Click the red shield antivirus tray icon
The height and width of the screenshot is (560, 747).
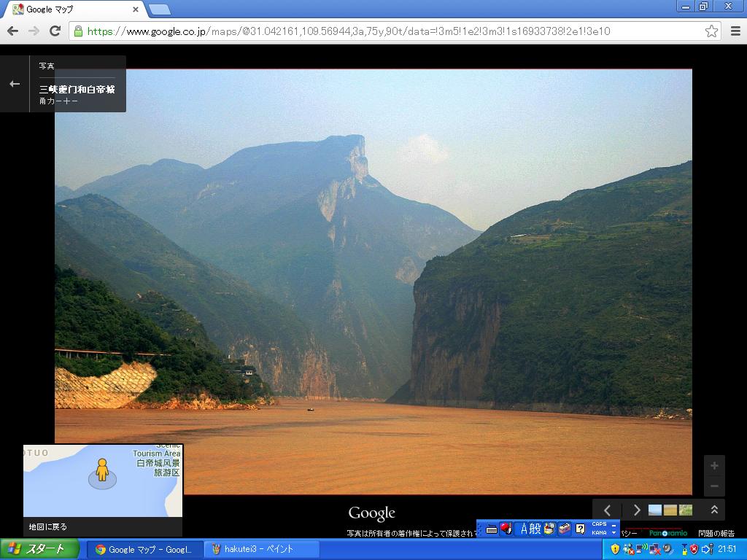[x=694, y=550]
